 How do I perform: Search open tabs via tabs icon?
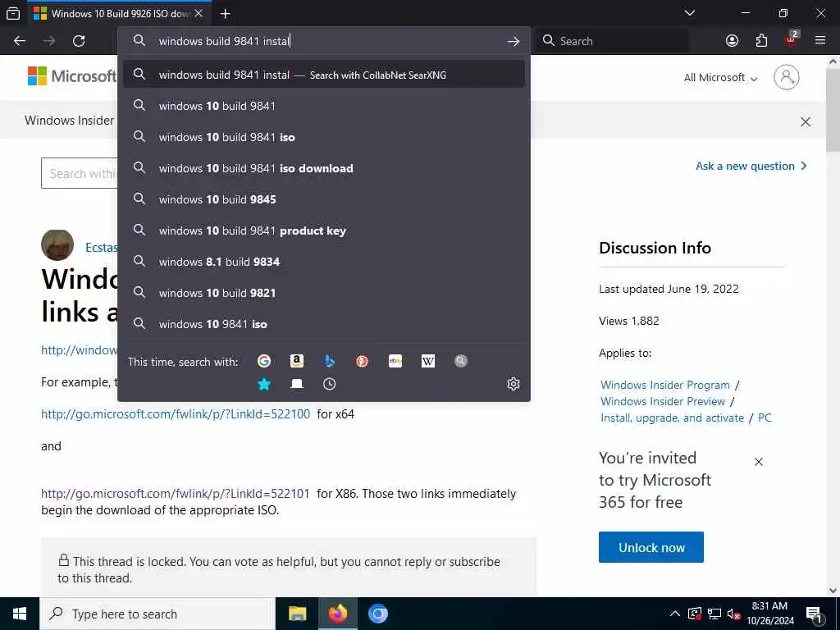coord(297,384)
